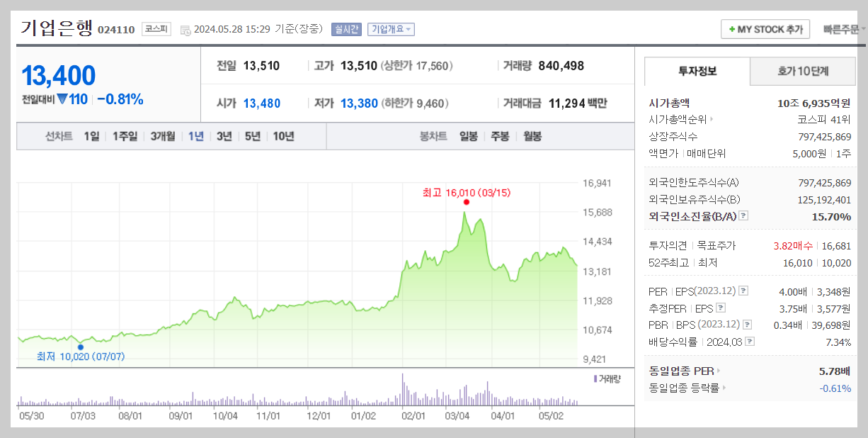Click the 전일 value 13,510
This screenshot has width=868, height=438.
click(261, 66)
